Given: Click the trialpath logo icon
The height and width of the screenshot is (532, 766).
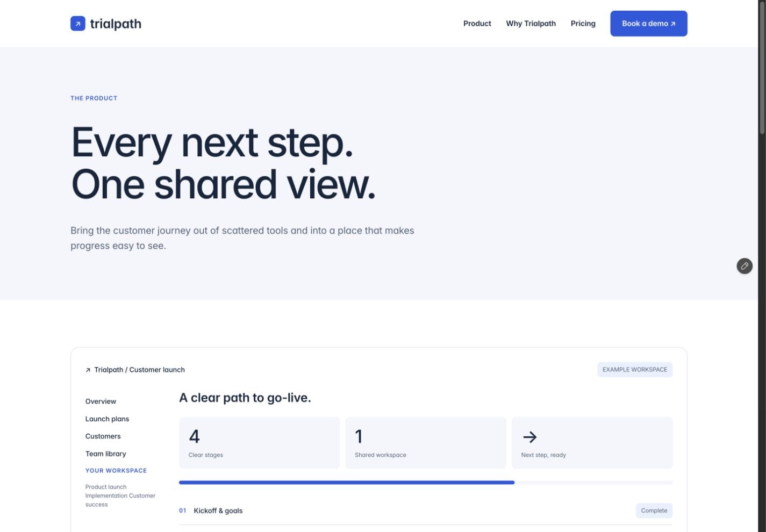Looking at the screenshot, I should pyautogui.click(x=78, y=24).
